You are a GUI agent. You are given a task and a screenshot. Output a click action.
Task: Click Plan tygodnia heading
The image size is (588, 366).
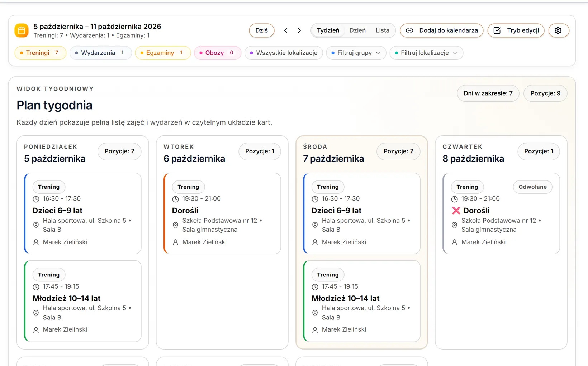(x=54, y=105)
